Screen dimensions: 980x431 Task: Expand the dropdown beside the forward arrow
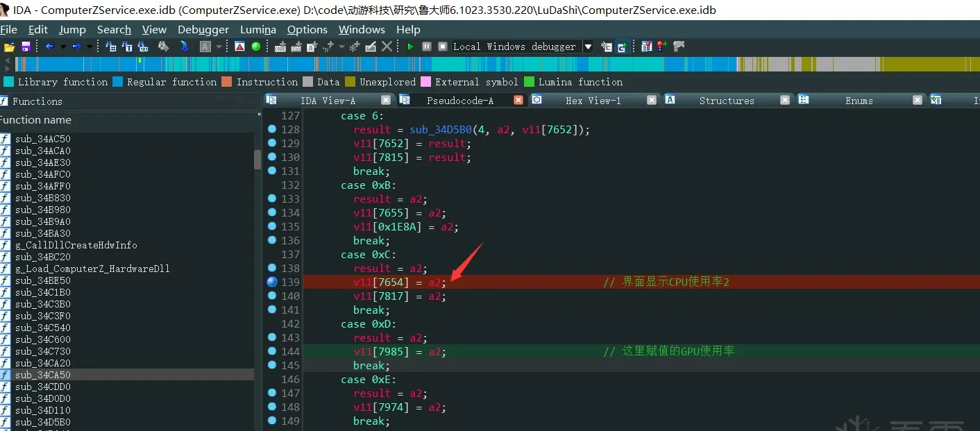click(x=90, y=47)
